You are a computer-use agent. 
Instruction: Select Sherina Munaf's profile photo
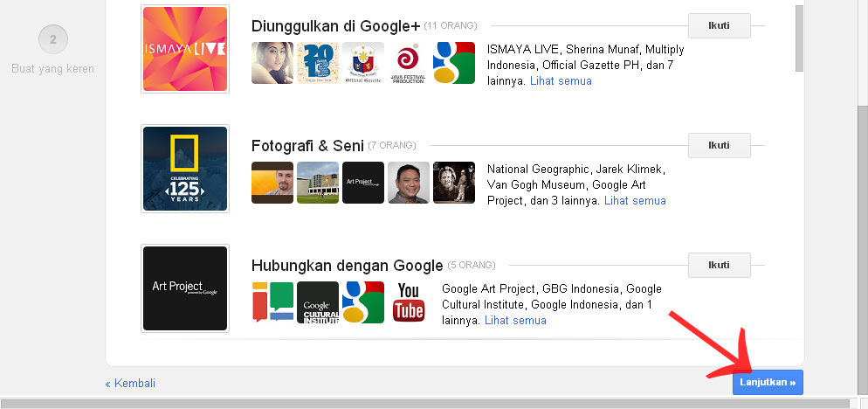(x=272, y=63)
